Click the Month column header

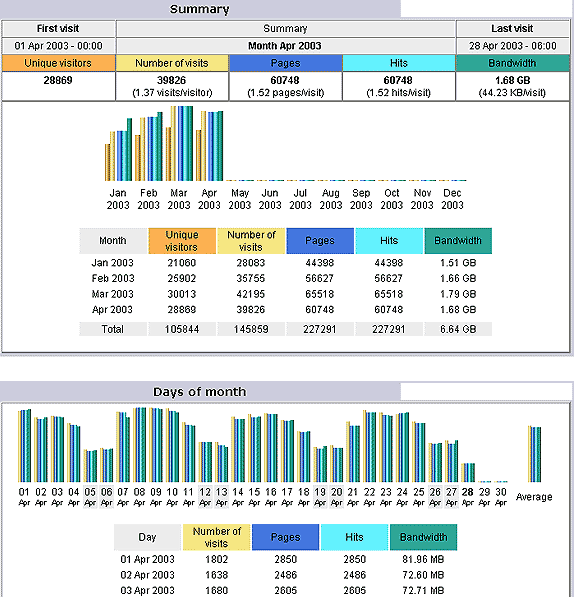113,241
